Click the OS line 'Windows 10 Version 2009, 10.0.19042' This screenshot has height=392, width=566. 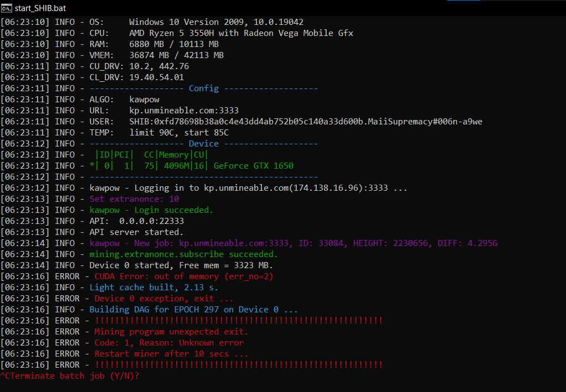click(x=216, y=22)
